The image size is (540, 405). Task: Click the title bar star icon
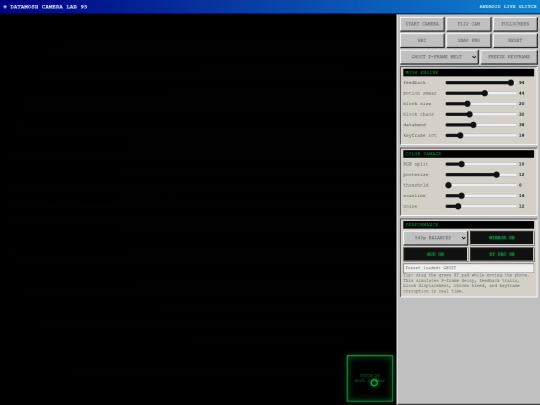click(x=5, y=7)
